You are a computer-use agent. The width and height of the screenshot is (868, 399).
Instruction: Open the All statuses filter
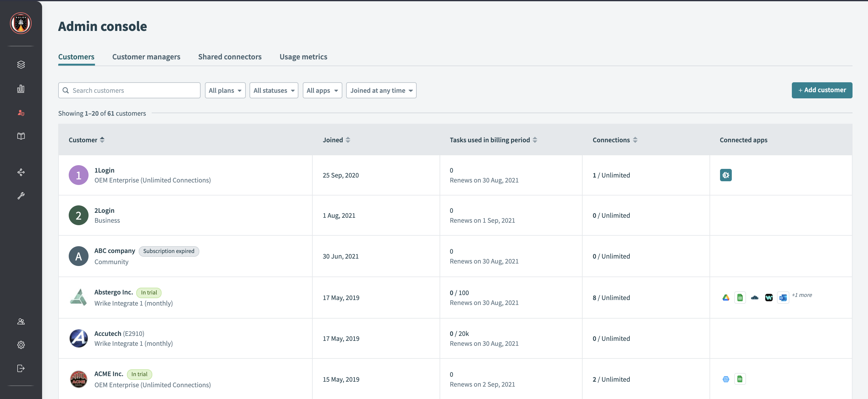(274, 90)
